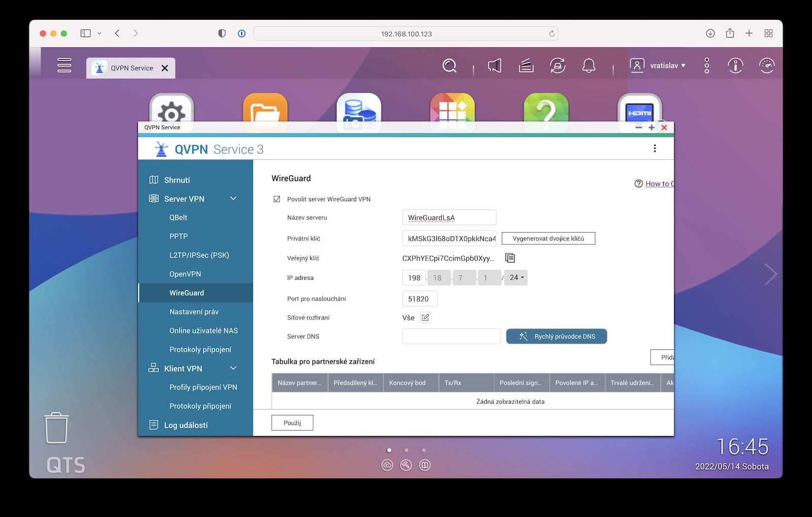Open Storage & Snapshots desktop icon
Screen dimensions: 812x517
point(359,108)
